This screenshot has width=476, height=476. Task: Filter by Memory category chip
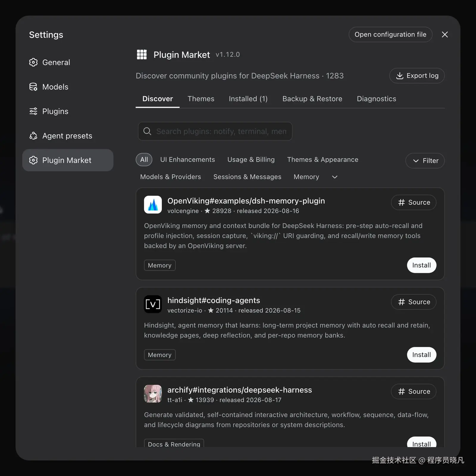[306, 177]
